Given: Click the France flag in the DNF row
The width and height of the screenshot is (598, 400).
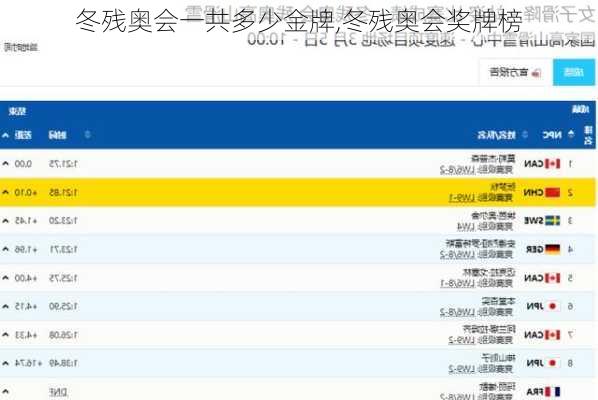Looking at the screenshot, I should pyautogui.click(x=552, y=391).
